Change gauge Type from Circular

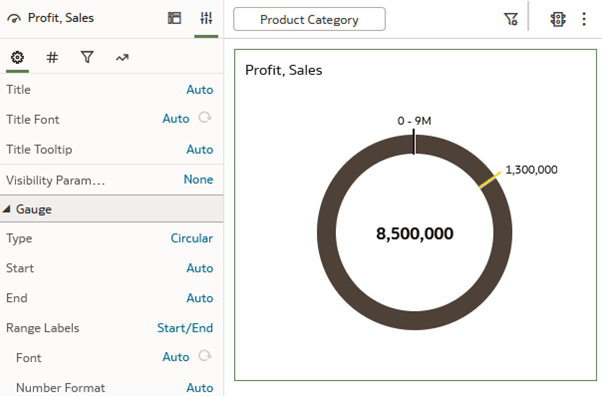(192, 238)
